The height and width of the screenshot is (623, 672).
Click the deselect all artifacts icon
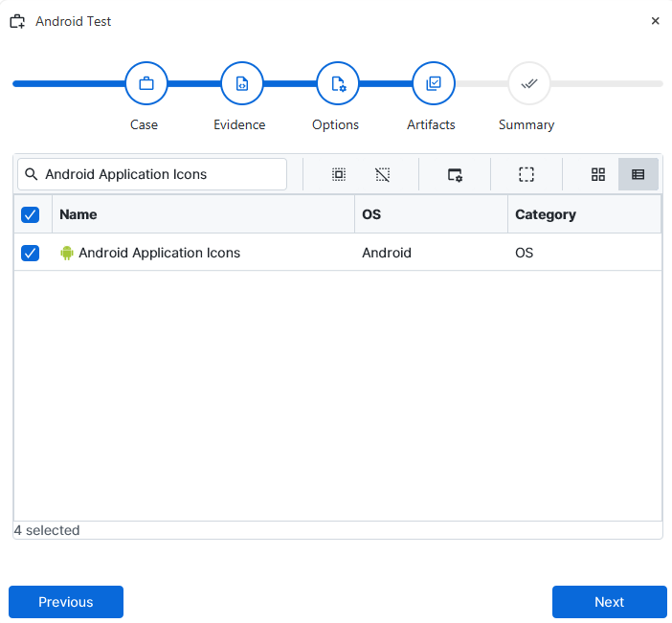click(383, 174)
